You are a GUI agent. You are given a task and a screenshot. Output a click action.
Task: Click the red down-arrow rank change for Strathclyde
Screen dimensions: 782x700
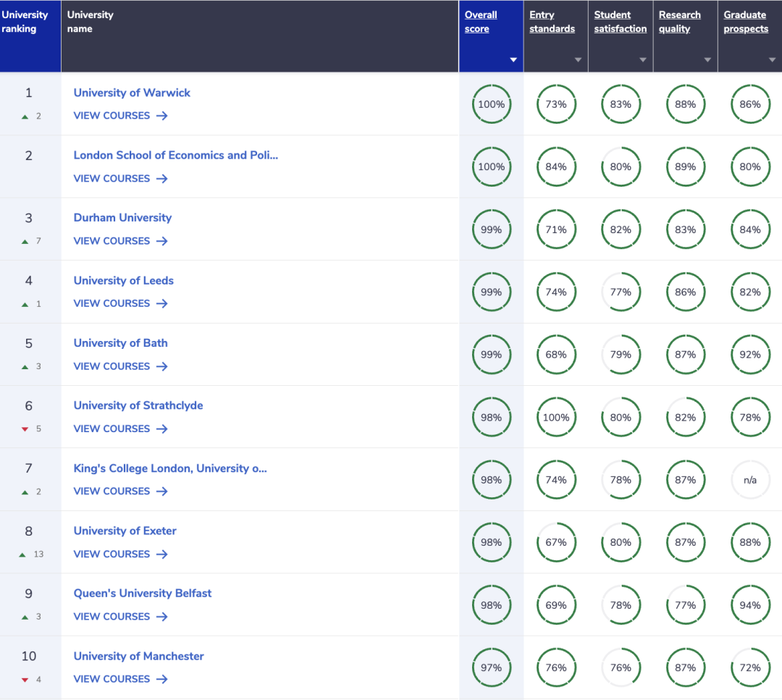25,429
